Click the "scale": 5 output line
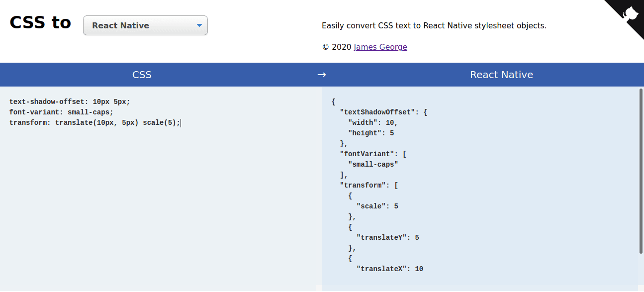Viewport: 644px width, 292px height. (377, 206)
